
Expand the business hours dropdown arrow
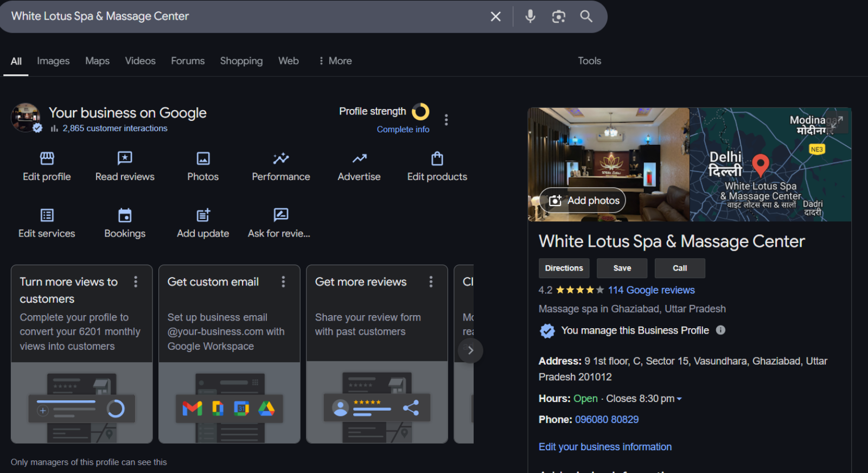coord(679,399)
